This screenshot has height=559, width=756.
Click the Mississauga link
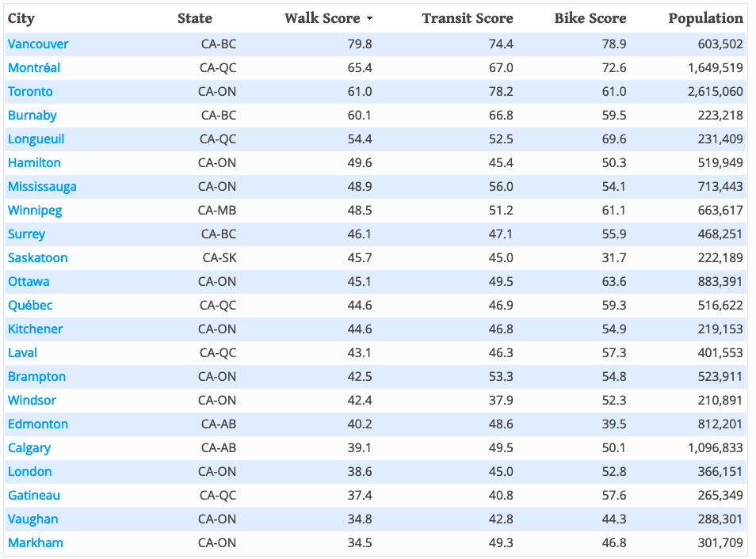pos(42,187)
